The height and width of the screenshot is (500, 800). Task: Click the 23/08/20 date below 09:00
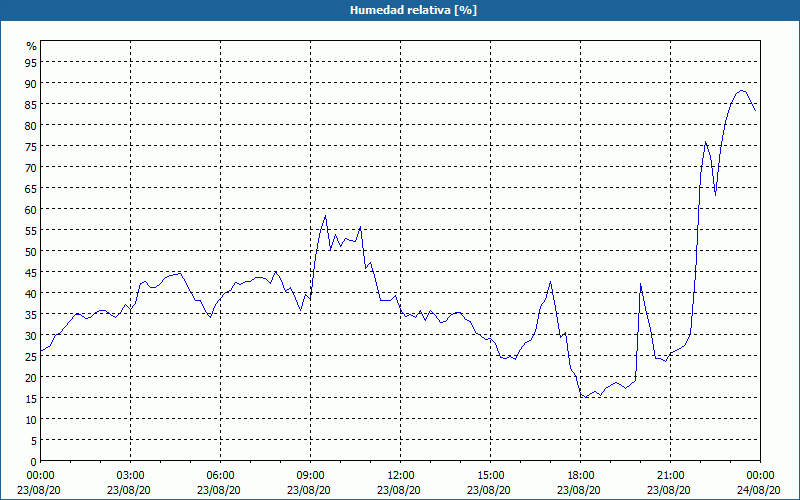[x=309, y=490]
